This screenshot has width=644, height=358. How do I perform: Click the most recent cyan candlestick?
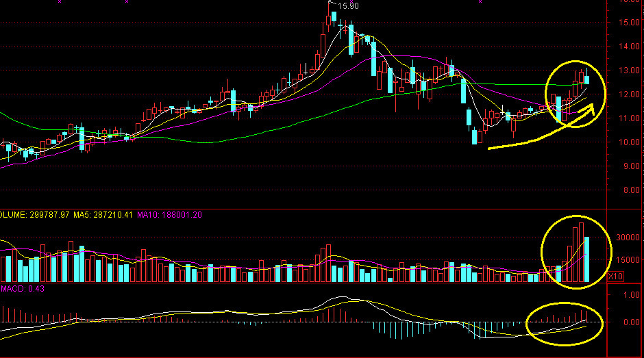tap(586, 80)
